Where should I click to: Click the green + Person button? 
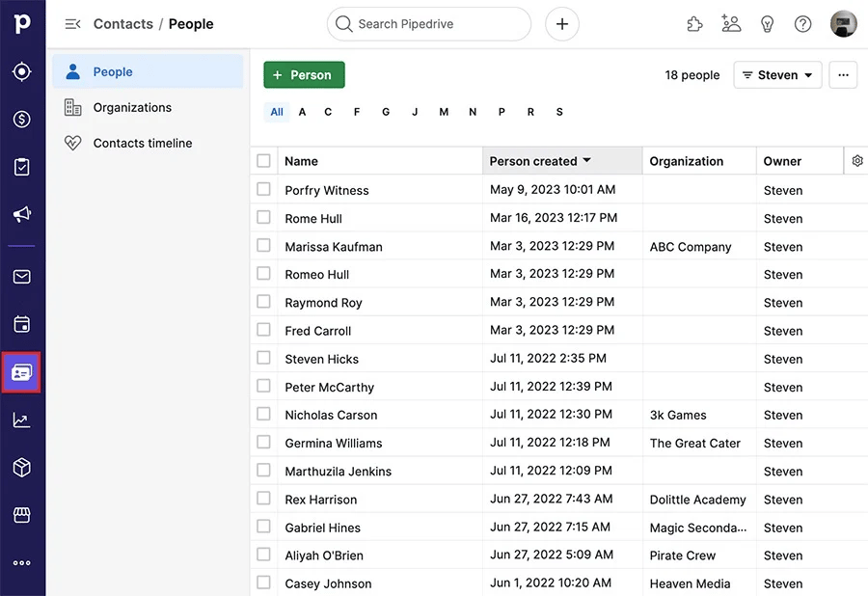[x=304, y=74]
